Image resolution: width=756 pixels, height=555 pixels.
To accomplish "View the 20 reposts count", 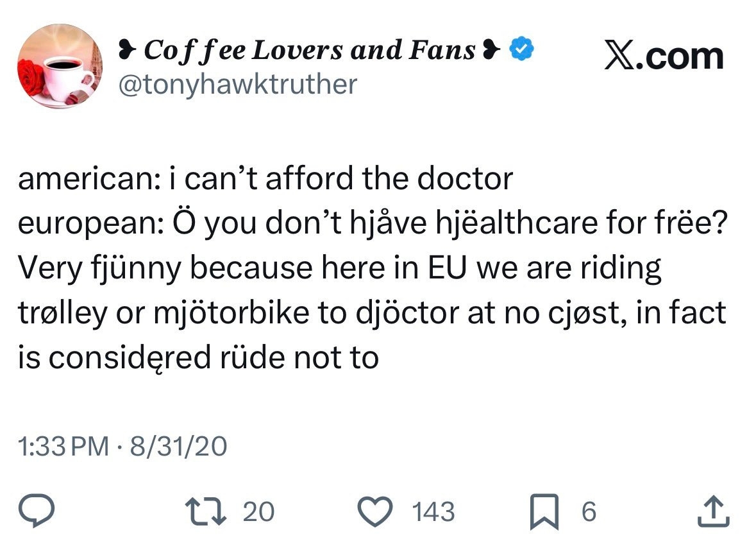I will pyautogui.click(x=259, y=512).
